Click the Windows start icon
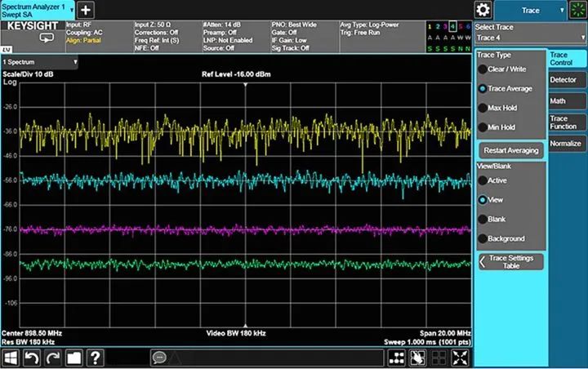 coord(11,358)
